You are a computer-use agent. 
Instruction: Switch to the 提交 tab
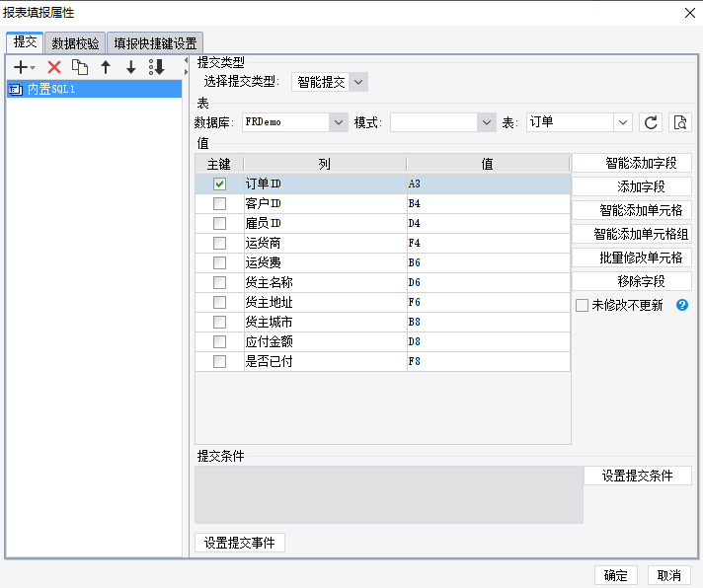[25, 42]
